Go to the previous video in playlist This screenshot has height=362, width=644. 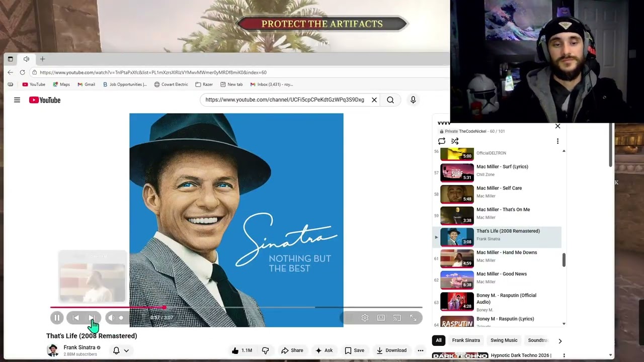75,318
